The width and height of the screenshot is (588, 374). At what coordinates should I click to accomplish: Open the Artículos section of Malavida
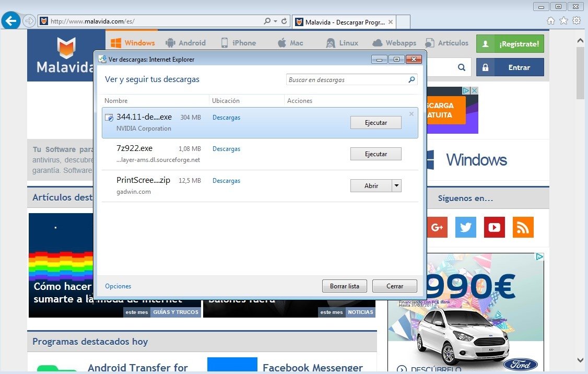click(x=446, y=43)
